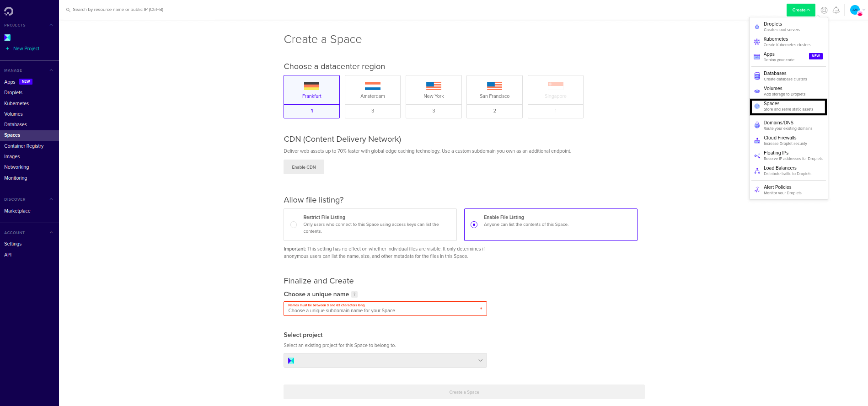Open Apps in sidebar Manage list
Viewport: 868px width, 406px height.
point(10,82)
